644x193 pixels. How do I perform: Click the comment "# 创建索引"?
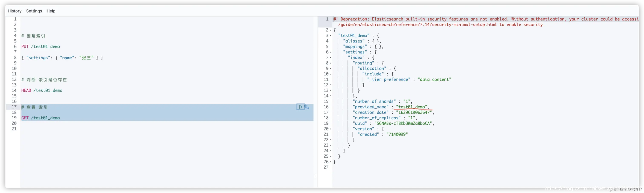point(33,36)
